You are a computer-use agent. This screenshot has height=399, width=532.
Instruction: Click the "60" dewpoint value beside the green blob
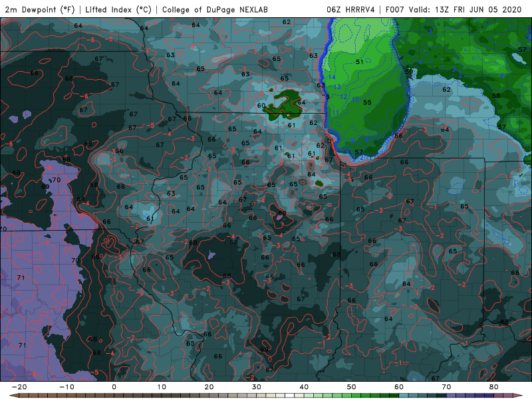point(261,106)
